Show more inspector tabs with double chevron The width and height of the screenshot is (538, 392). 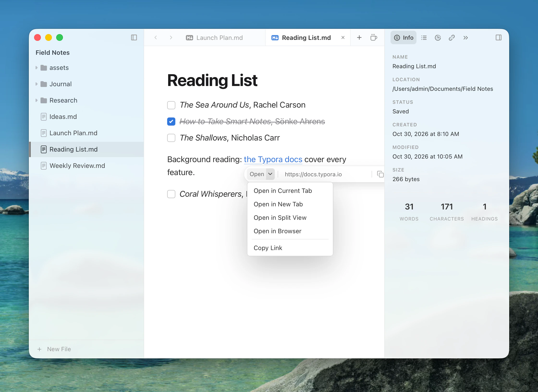click(x=465, y=38)
